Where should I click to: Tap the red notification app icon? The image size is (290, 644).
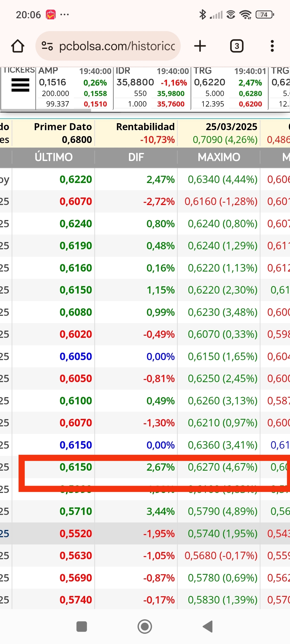click(x=50, y=14)
